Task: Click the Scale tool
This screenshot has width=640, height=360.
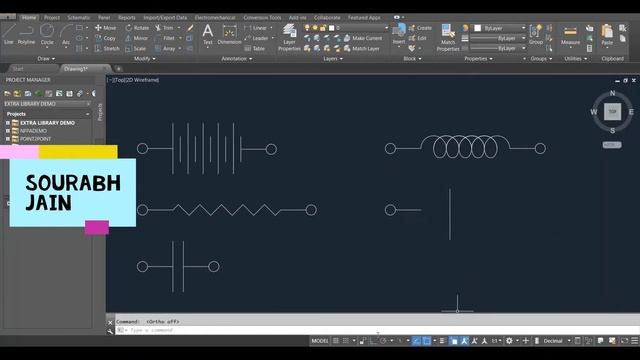Action: pyautogui.click(x=136, y=48)
